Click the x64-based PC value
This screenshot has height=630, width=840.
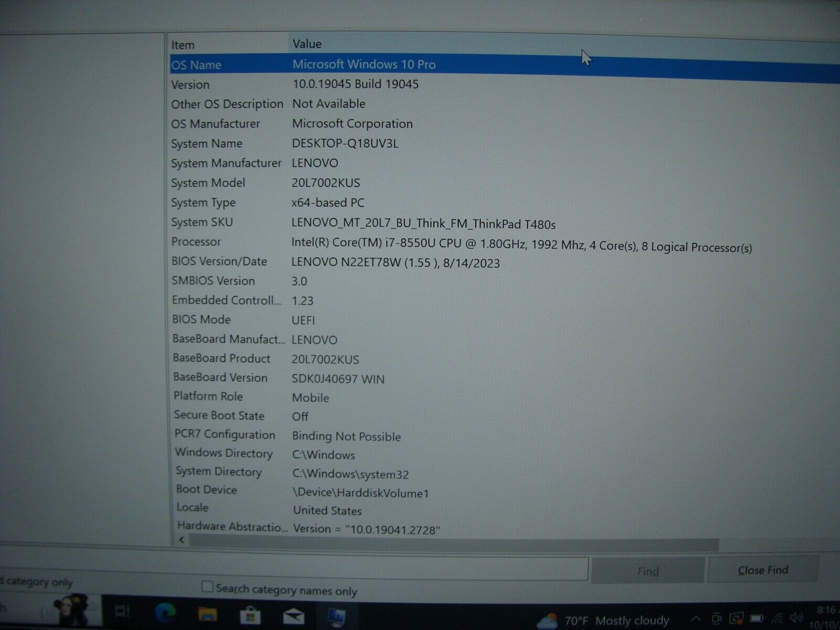pyautogui.click(x=328, y=203)
